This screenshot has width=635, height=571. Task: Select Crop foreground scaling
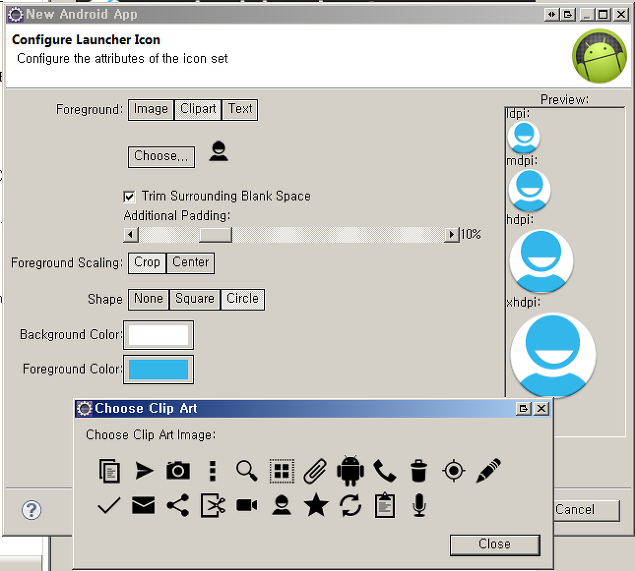click(147, 263)
